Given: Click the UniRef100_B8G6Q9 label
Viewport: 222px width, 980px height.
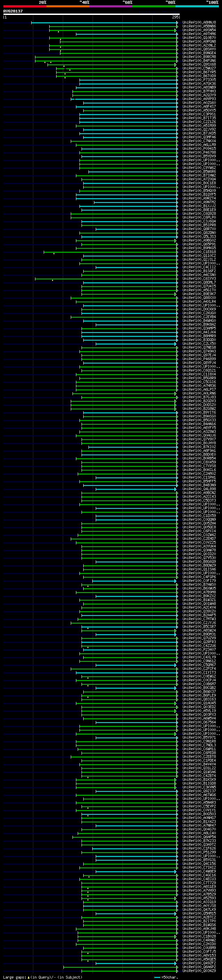Looking at the screenshot, I should tap(199, 561).
